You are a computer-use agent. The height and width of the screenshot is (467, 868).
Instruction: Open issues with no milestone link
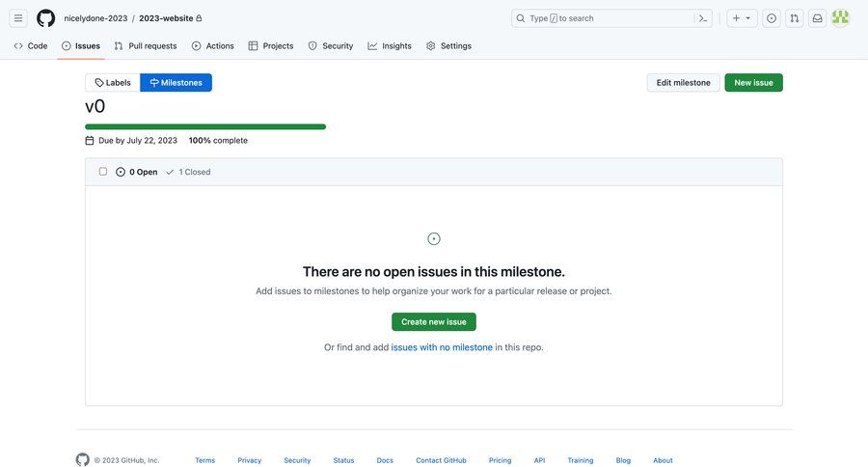tap(442, 347)
